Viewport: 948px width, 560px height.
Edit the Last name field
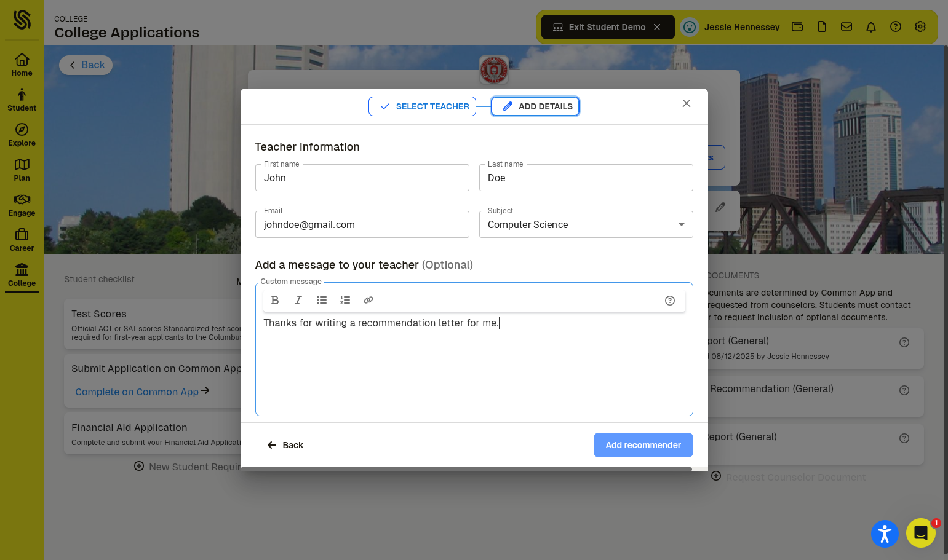pyautogui.click(x=586, y=178)
